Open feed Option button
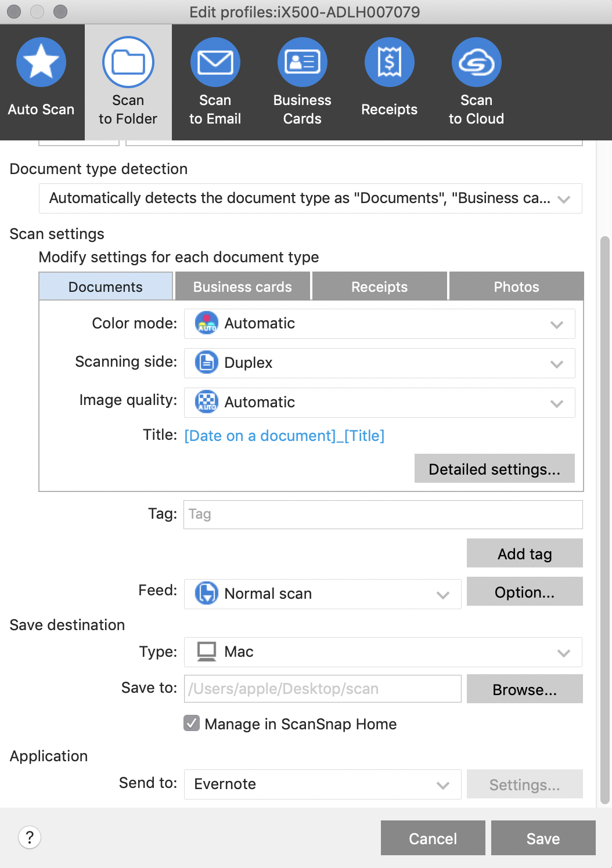The height and width of the screenshot is (868, 612). tap(525, 592)
